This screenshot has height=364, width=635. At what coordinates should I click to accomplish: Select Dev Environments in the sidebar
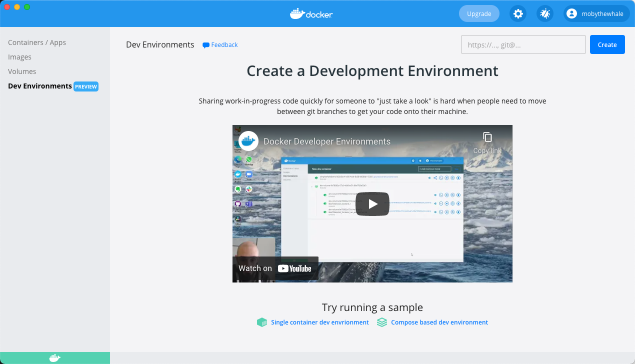pyautogui.click(x=39, y=86)
